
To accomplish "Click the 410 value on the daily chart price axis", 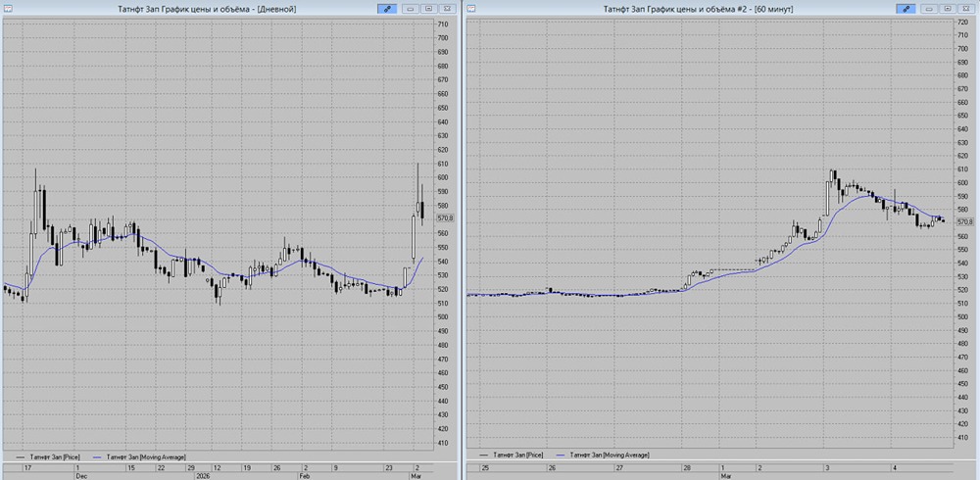I will tap(443, 443).
